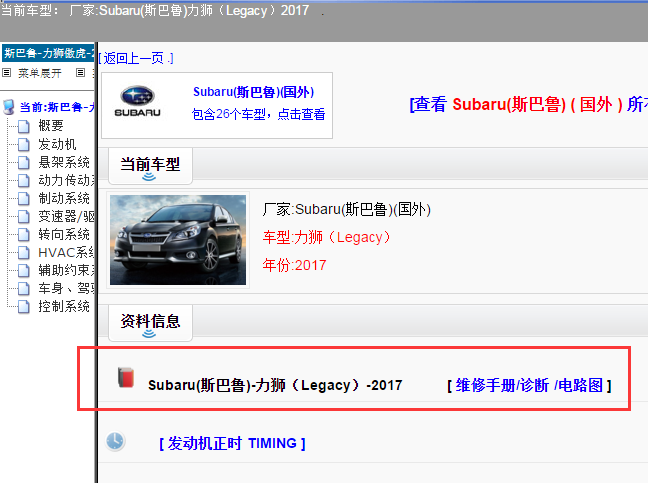The image size is (648, 483).
Task: Open 概要 tree item
Action: click(x=51, y=126)
